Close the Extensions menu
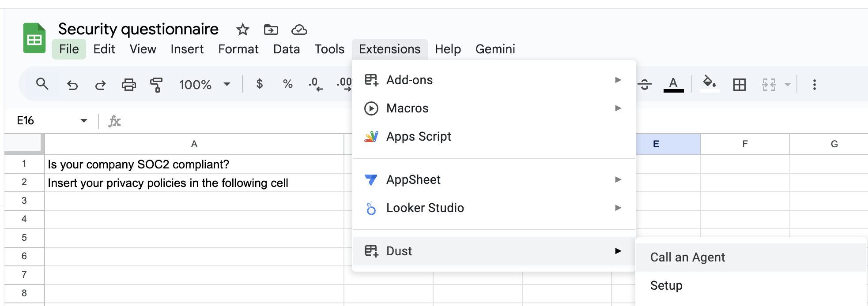 tap(390, 49)
